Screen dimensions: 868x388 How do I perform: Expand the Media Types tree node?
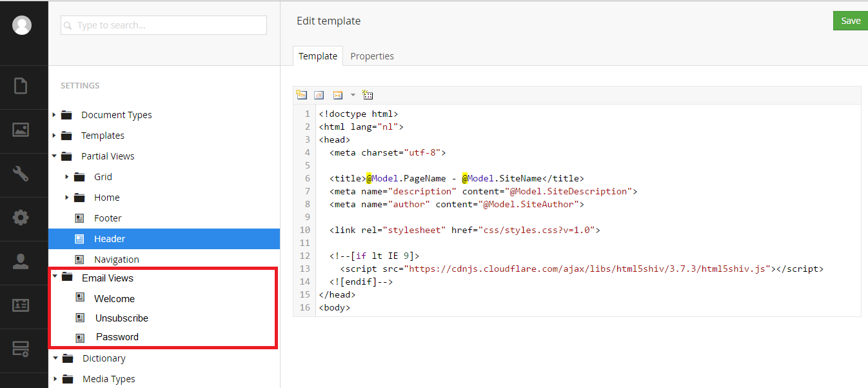[55, 379]
